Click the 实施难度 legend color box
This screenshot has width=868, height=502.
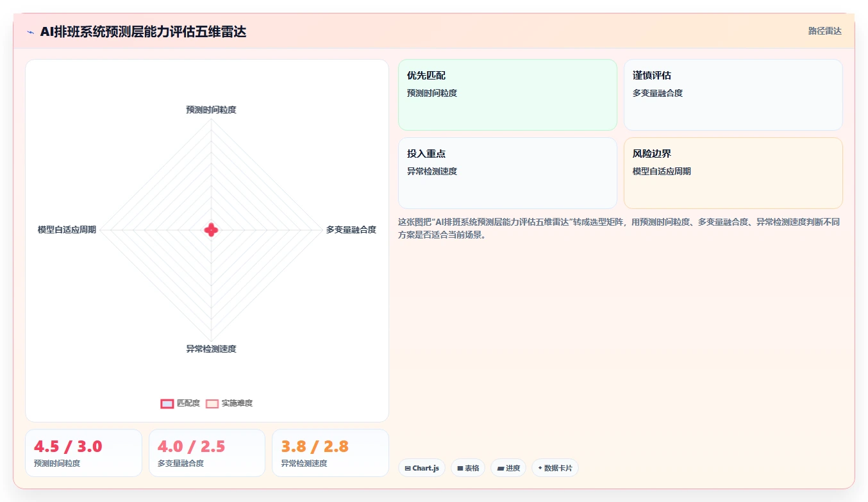(212, 403)
